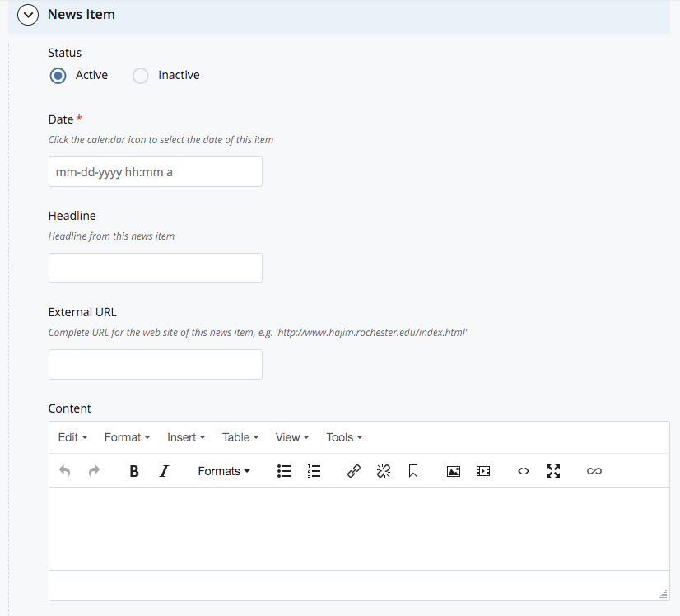680x616 pixels.
Task: Insert a bulleted list
Action: pos(284,471)
